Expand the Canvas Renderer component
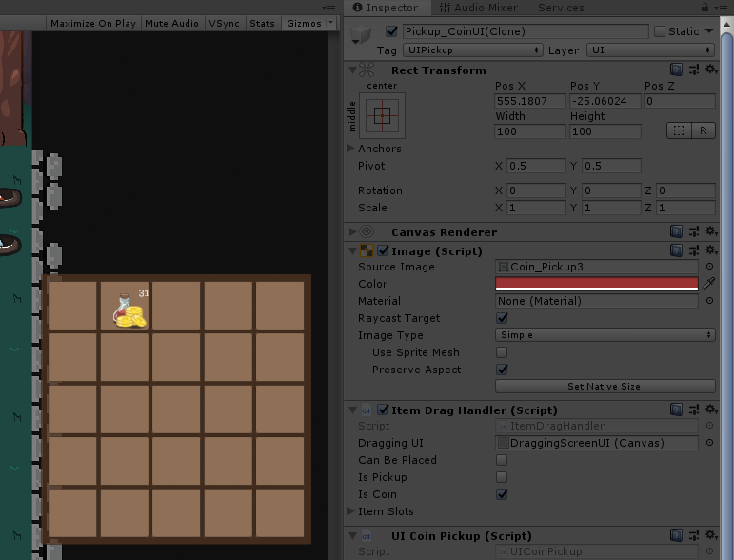734x560 pixels. coord(352,231)
